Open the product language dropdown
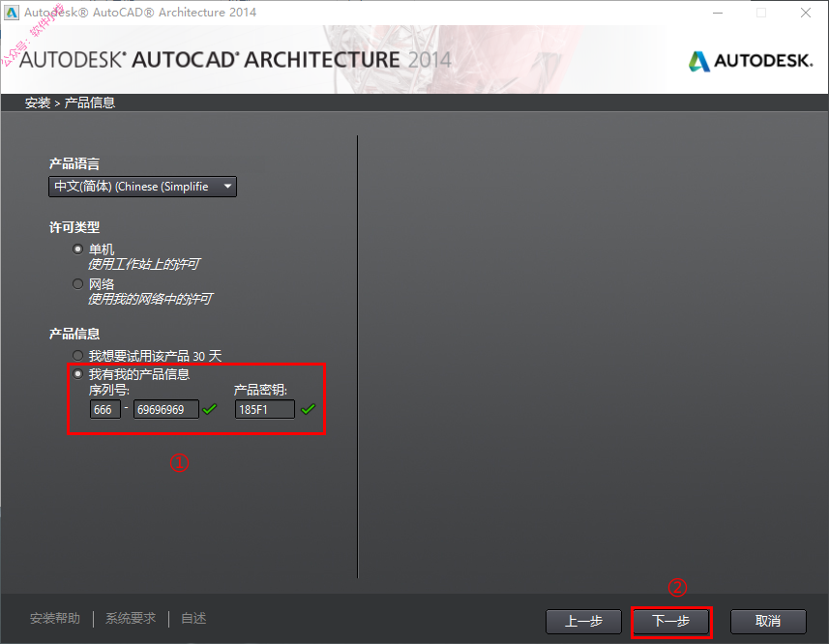 [x=142, y=187]
